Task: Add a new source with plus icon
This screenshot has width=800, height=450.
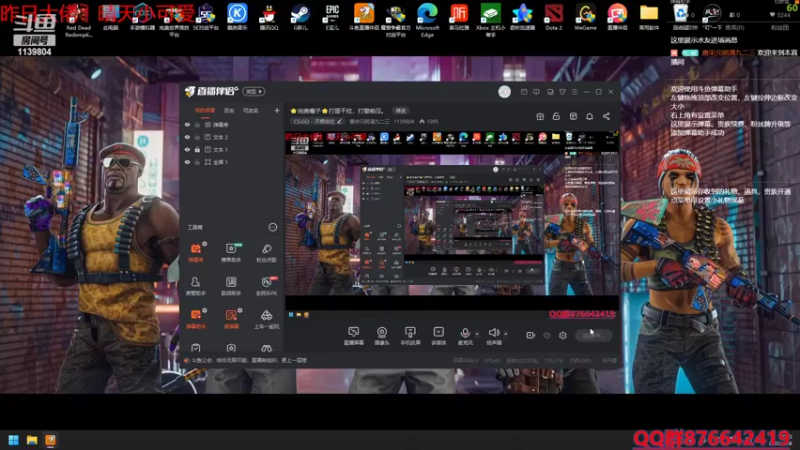Action: (277, 110)
